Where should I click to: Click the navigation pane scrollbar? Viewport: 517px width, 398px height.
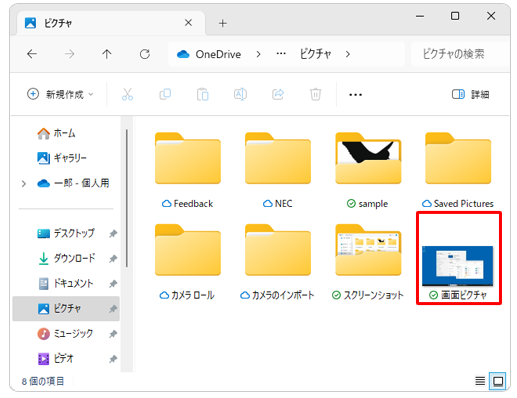click(x=127, y=198)
